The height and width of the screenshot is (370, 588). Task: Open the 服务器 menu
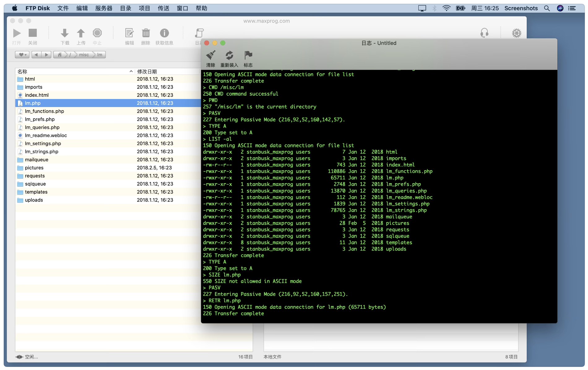[104, 8]
